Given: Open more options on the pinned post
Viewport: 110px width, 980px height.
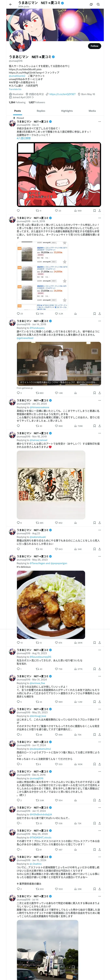Looking at the screenshot, I should click(x=99, y=122).
